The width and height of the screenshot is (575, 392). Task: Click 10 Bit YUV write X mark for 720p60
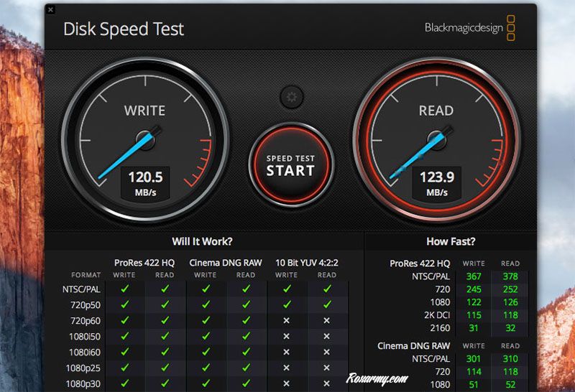coord(286,320)
